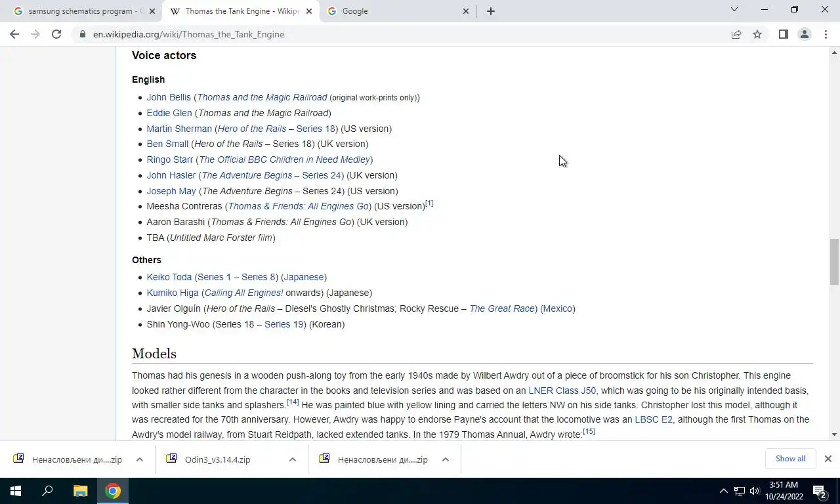Open the Martin Sherman link
This screenshot has height=504, width=840.
[x=179, y=129]
